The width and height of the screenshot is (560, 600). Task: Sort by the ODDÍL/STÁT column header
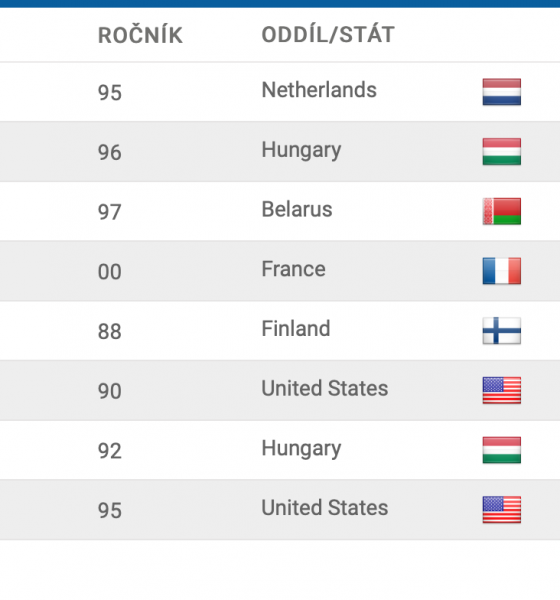click(x=328, y=34)
